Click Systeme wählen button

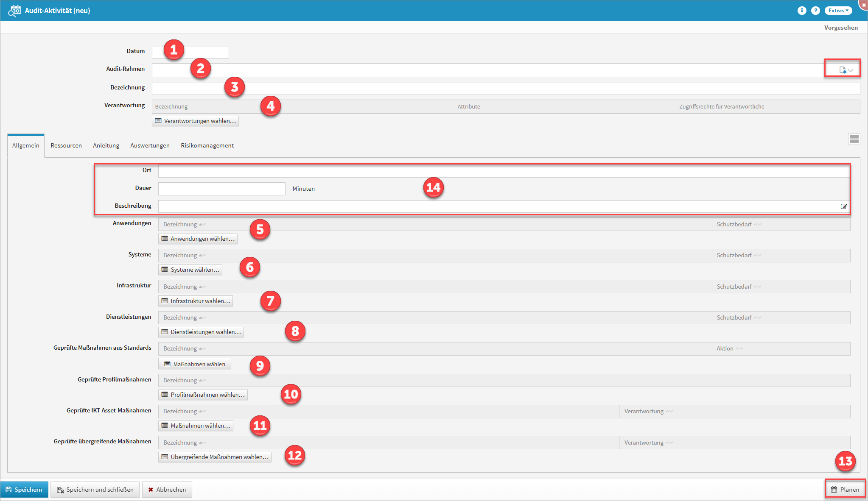click(190, 270)
